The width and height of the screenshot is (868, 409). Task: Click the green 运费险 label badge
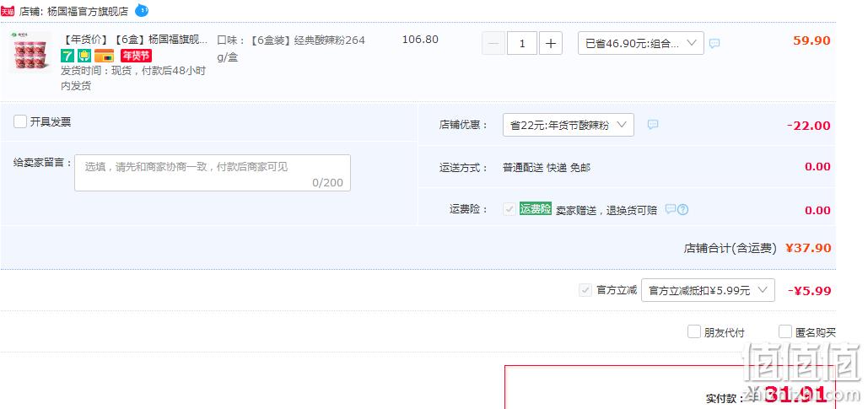536,208
